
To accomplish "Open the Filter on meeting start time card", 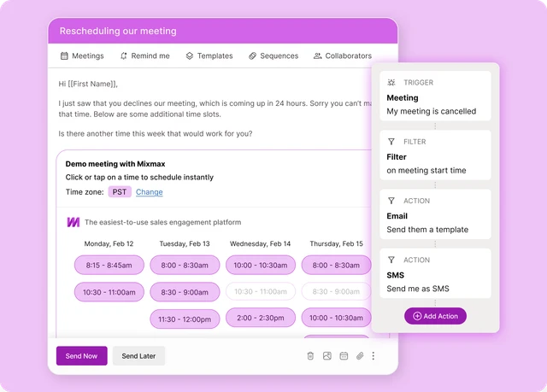I will (435, 155).
